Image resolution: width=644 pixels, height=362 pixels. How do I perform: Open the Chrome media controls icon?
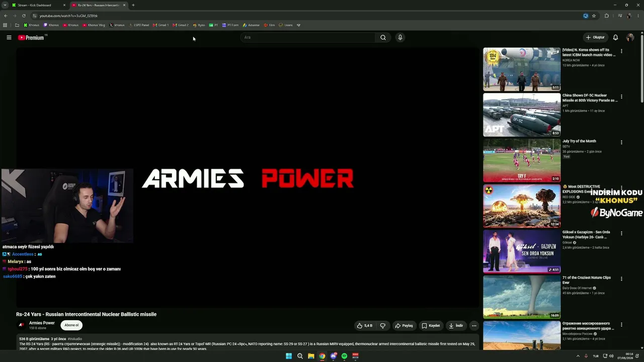pyautogui.click(x=620, y=16)
